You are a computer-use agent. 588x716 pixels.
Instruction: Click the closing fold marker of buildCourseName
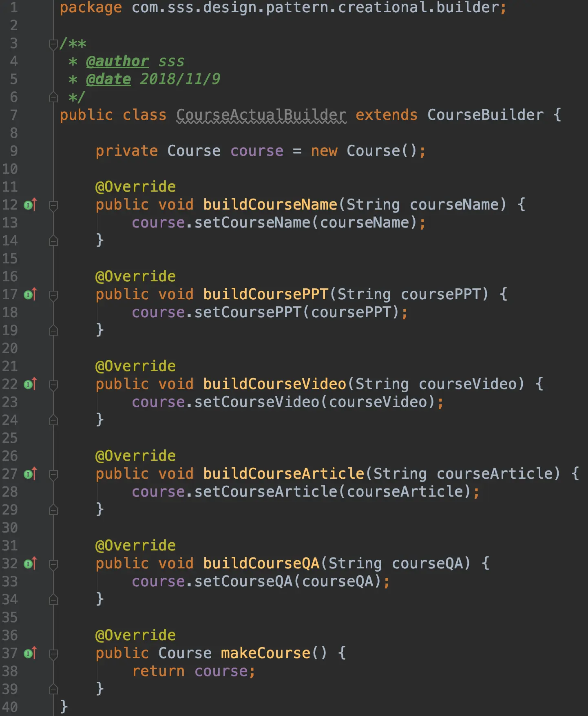click(53, 241)
